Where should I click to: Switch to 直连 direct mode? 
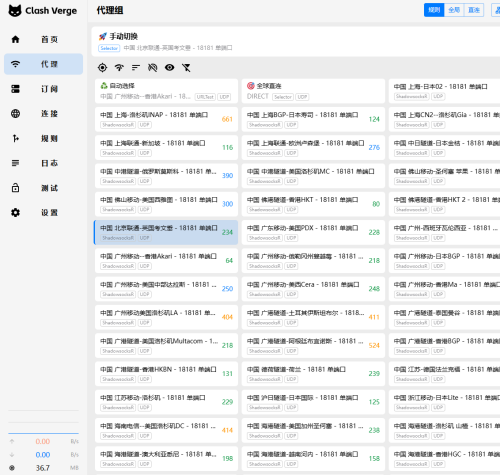click(x=474, y=10)
